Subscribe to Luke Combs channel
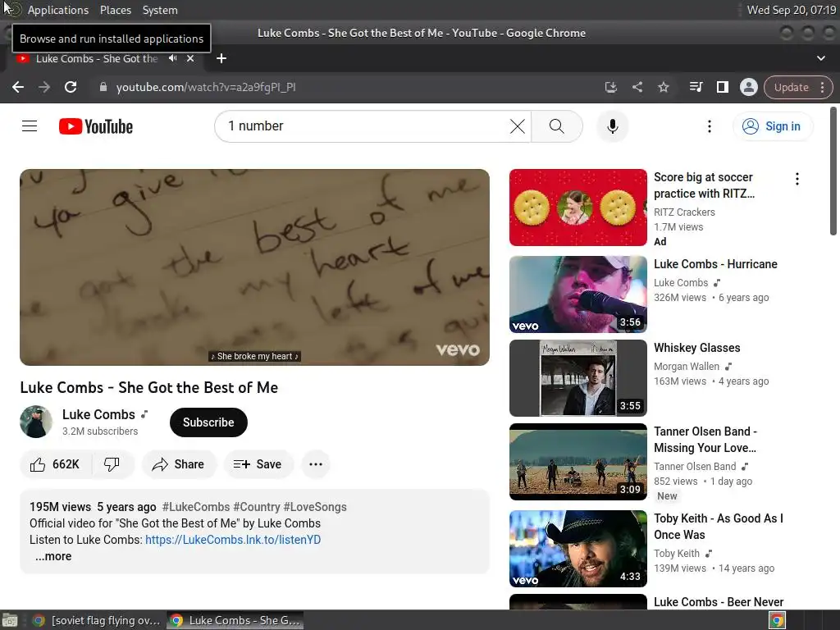 pyautogui.click(x=208, y=422)
